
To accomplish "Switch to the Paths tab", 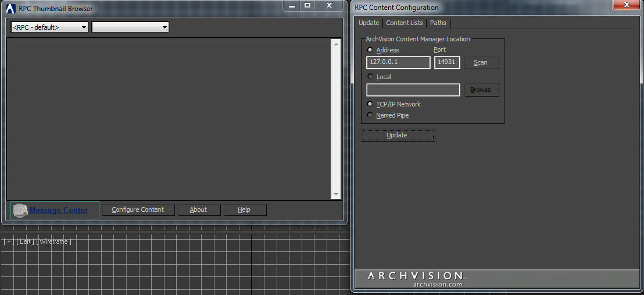I will tap(438, 23).
